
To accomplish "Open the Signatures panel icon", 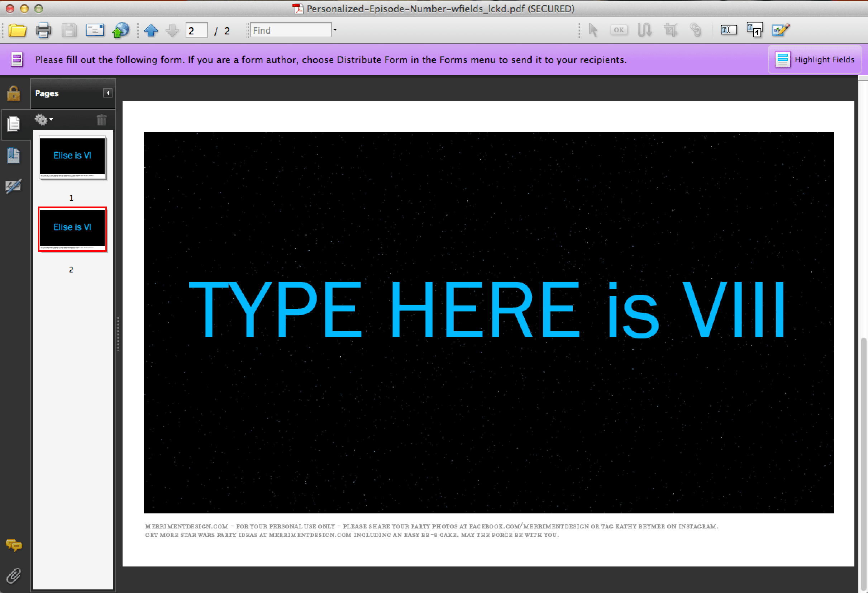I will coord(14,186).
